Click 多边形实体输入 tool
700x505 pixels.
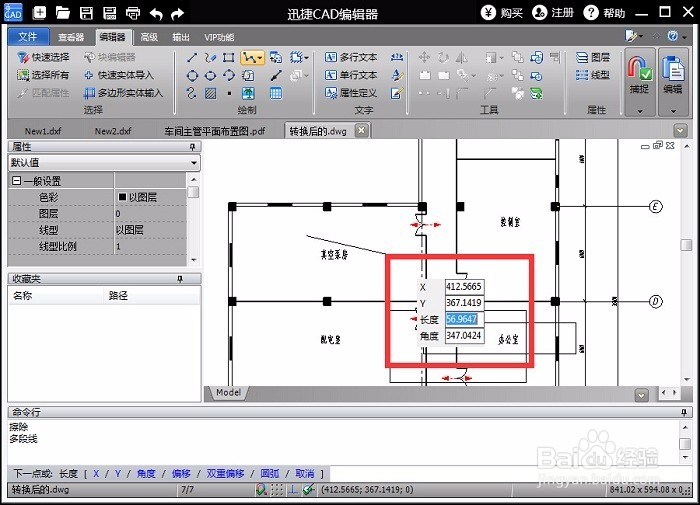(x=124, y=93)
